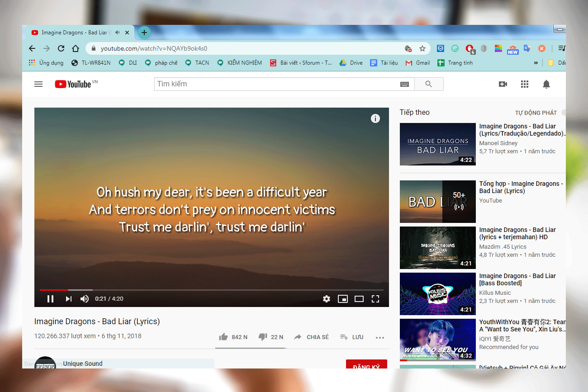This screenshot has height=392, width=588.
Task: Like the video with 842 N thumbs up
Action: [233, 337]
